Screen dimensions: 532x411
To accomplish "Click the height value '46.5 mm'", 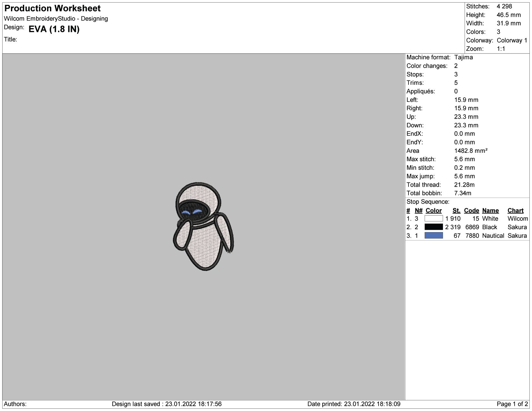I will pyautogui.click(x=509, y=15).
